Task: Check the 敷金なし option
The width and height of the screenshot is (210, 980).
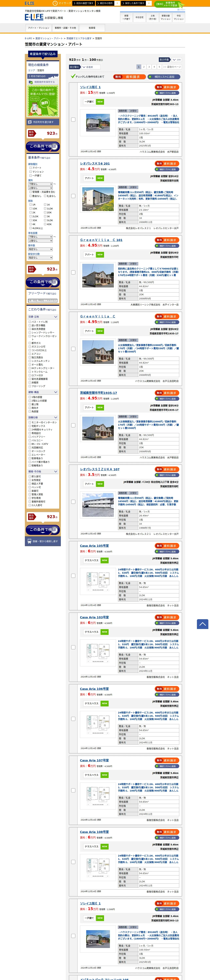Action: [30, 196]
